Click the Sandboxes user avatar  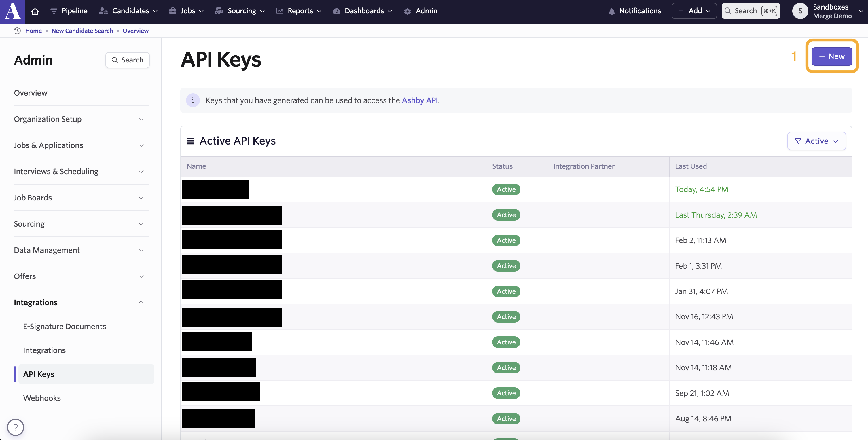pos(800,11)
